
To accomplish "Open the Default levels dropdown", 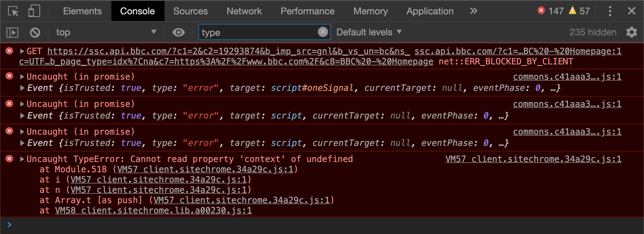I will coord(369,32).
